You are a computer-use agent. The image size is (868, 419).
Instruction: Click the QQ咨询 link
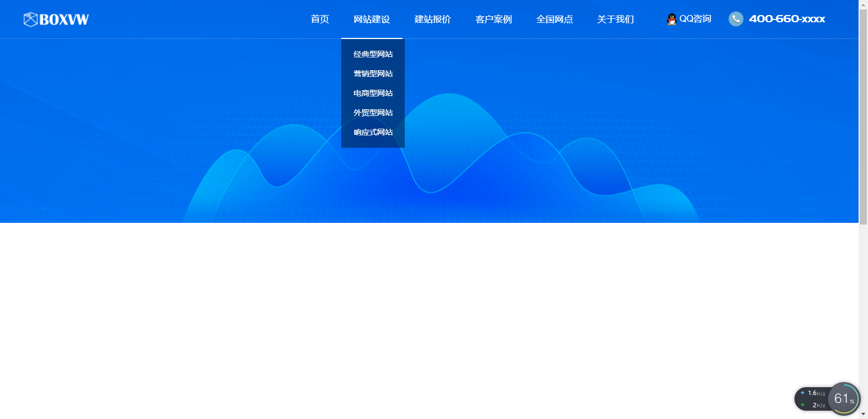(695, 19)
